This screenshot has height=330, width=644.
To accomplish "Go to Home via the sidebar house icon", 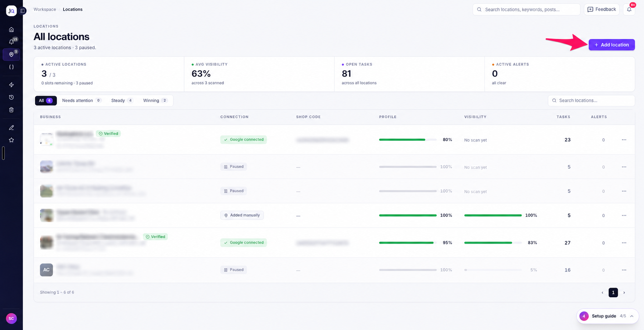I will pos(11,29).
